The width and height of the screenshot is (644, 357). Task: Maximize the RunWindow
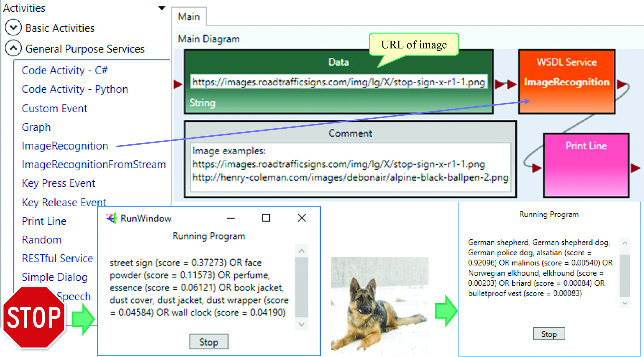click(266, 218)
